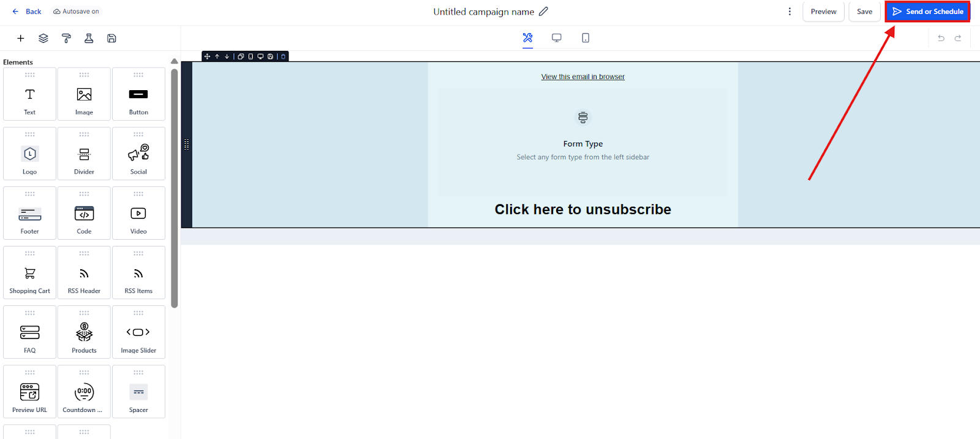Toggle section visibility on mobile

coord(251,56)
